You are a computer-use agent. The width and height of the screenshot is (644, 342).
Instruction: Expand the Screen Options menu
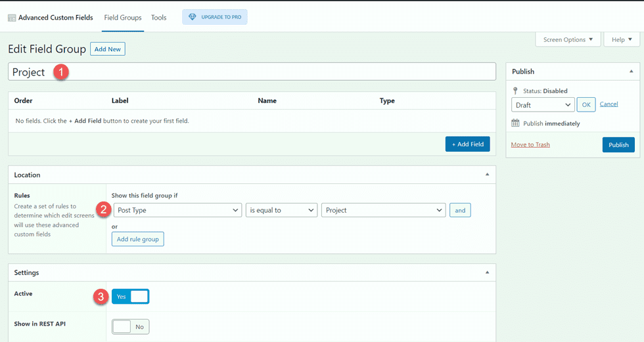point(568,40)
